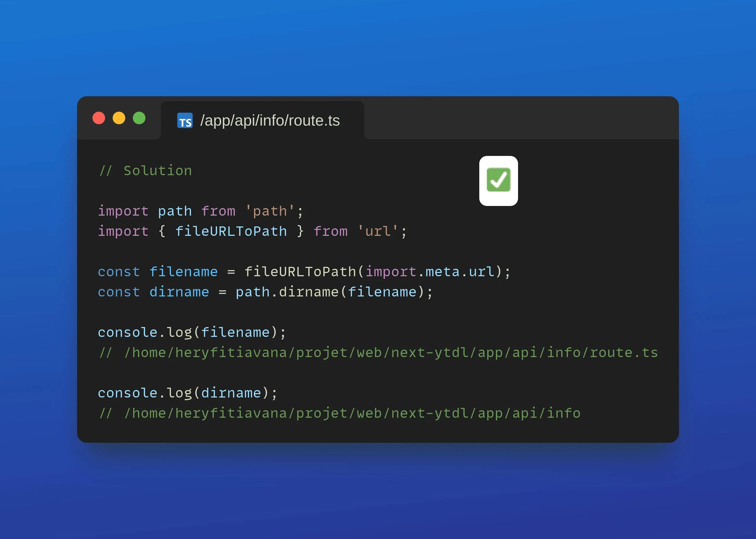Click 'fileURLToPath' in the url import statement
Screen dimensions: 756x539
(231, 231)
